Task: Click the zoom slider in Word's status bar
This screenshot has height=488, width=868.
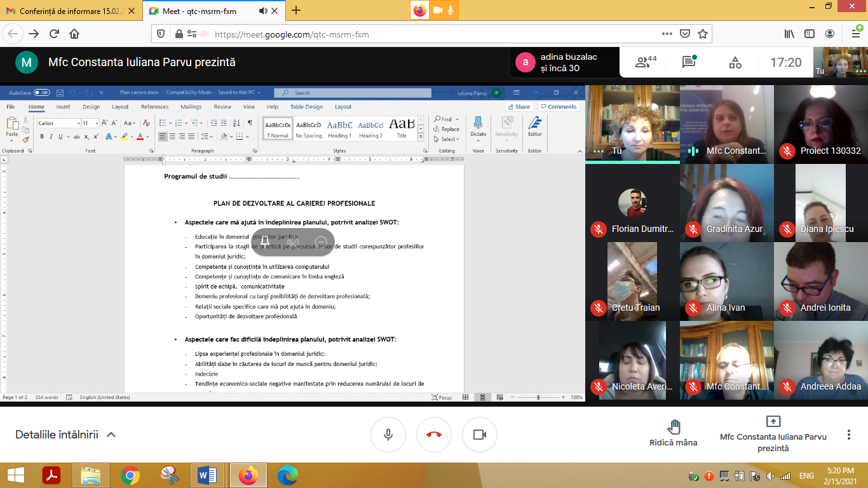Action: [x=538, y=397]
